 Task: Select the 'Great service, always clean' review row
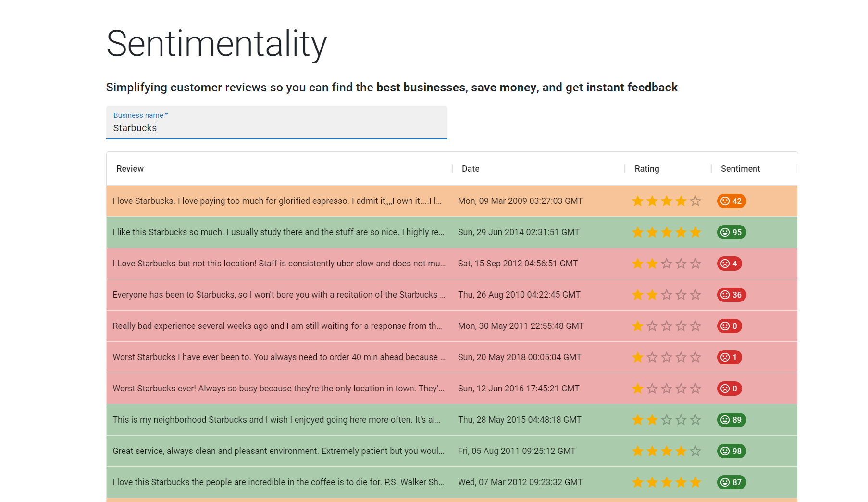278,451
